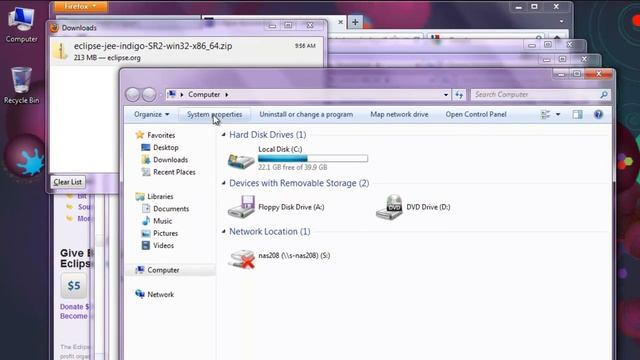Open Control Panel from toolbar

[x=476, y=114]
